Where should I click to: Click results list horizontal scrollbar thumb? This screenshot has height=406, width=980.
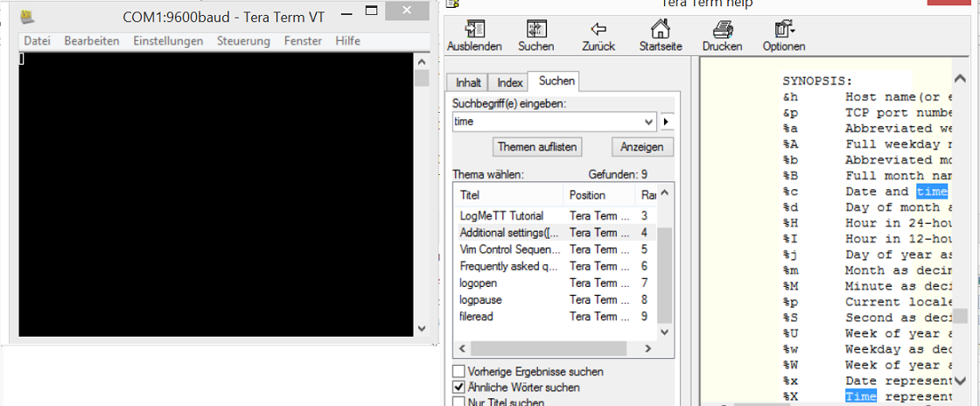[x=549, y=348]
